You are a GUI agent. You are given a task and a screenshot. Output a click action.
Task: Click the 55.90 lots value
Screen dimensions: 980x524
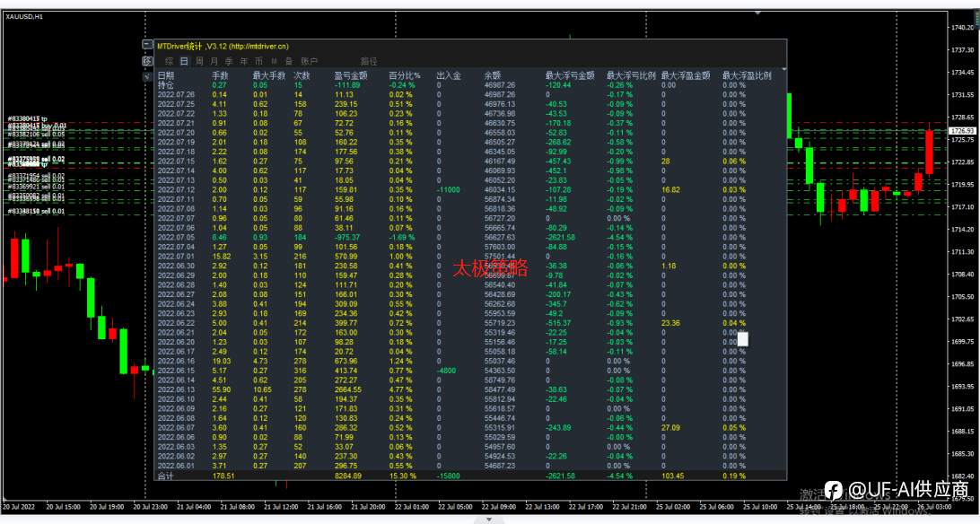pos(222,389)
